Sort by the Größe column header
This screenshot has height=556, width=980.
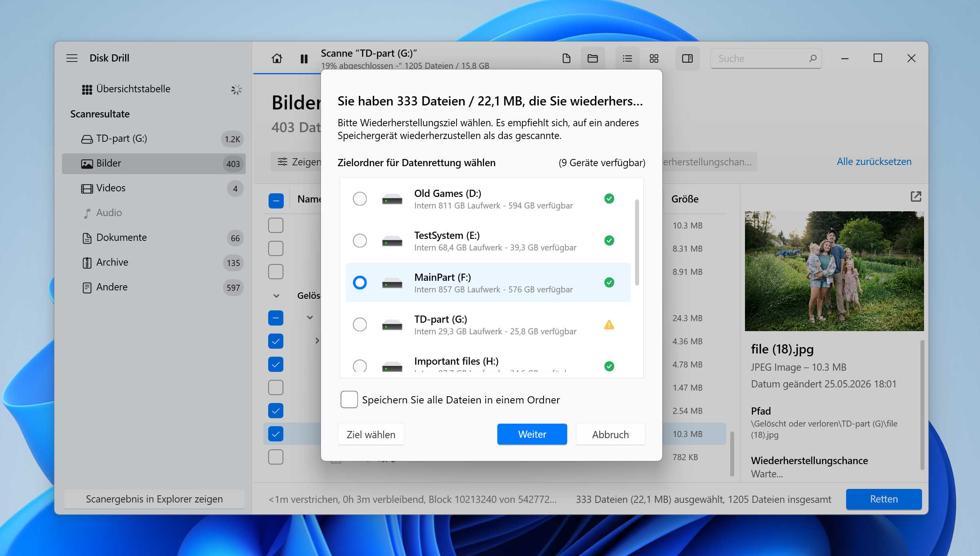click(x=685, y=199)
